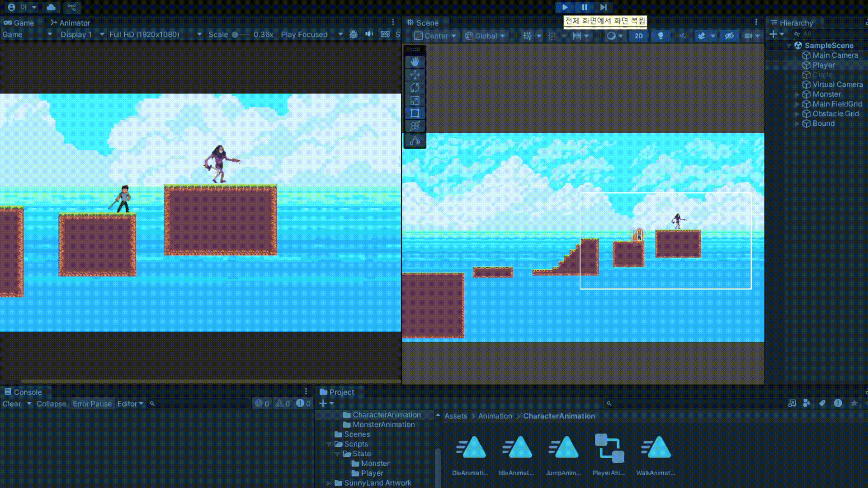
Task: Click the Step forward button
Action: (x=604, y=7)
